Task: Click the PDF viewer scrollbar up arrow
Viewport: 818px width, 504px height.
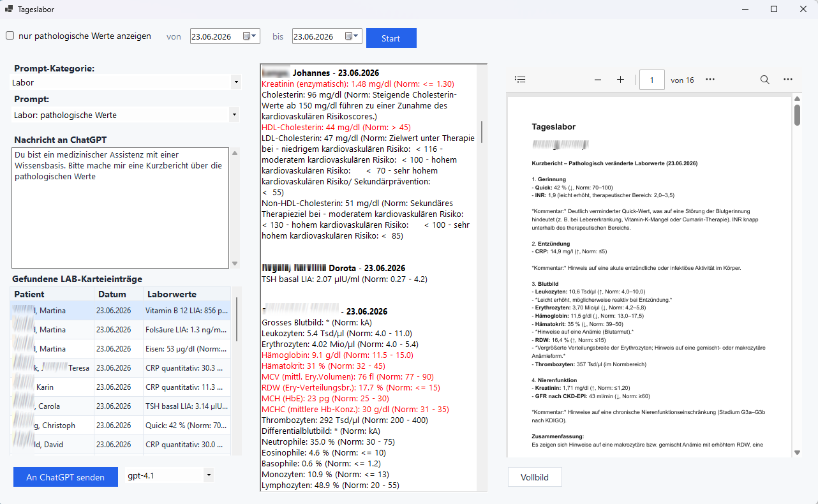Action: 797,99
